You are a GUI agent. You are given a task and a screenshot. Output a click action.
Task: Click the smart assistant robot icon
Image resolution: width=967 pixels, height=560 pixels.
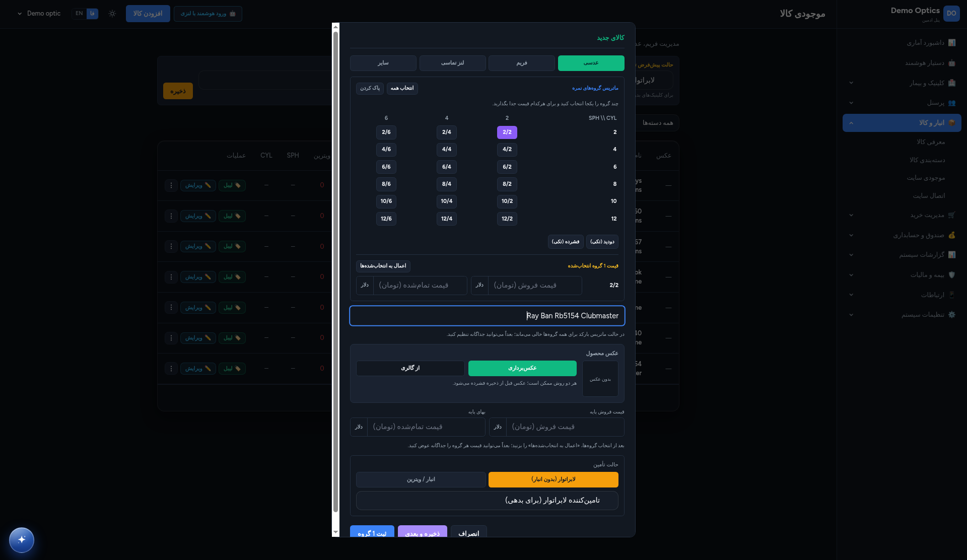pyautogui.click(x=951, y=63)
